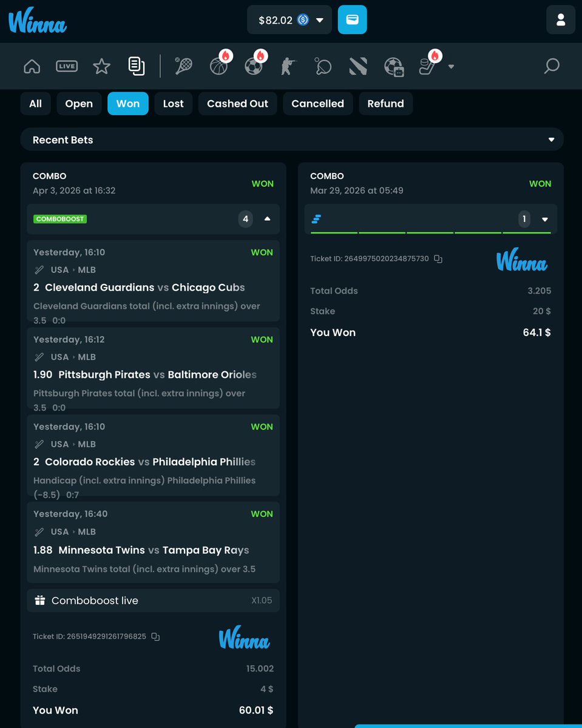Click the Comboboost live gift icon
The height and width of the screenshot is (728, 582).
40,601
